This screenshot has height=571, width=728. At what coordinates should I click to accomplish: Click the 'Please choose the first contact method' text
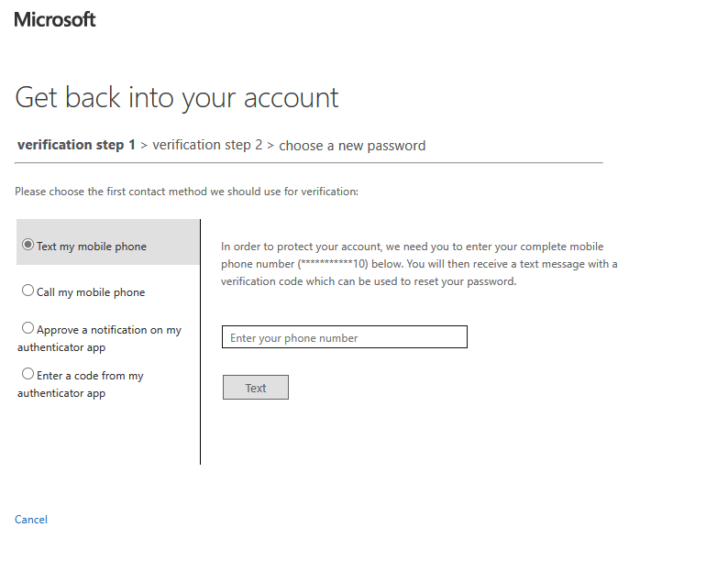[186, 192]
